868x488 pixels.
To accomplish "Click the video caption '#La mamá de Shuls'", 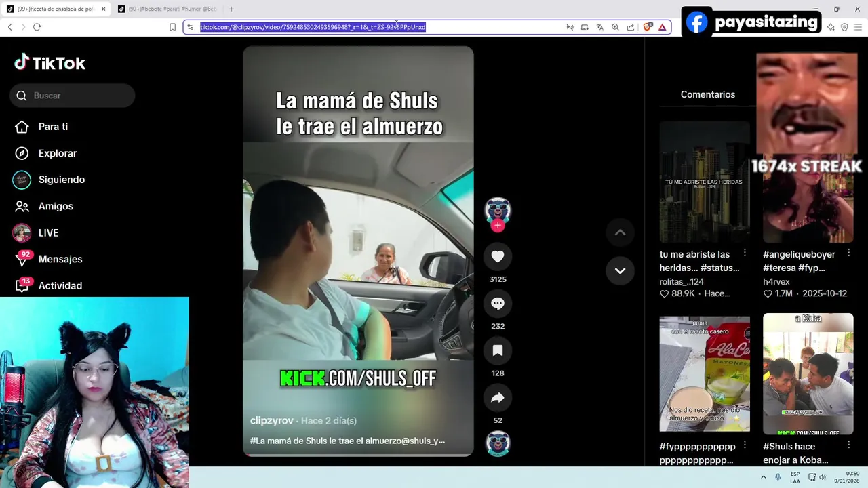I will point(347,441).
